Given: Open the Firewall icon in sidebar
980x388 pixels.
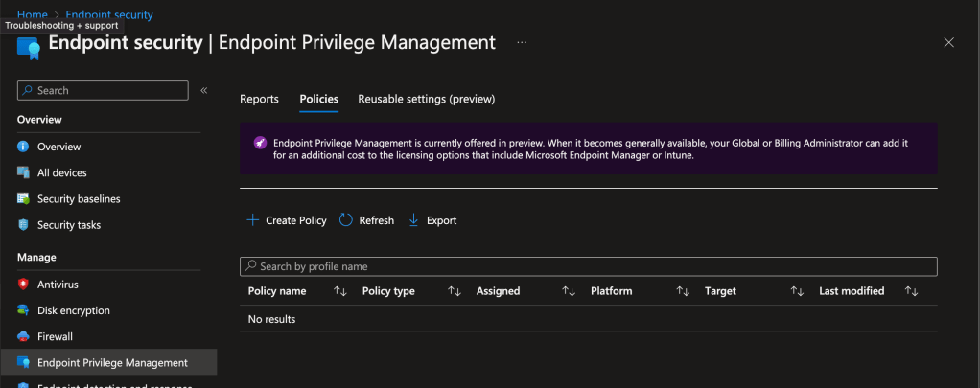Looking at the screenshot, I should 24,336.
